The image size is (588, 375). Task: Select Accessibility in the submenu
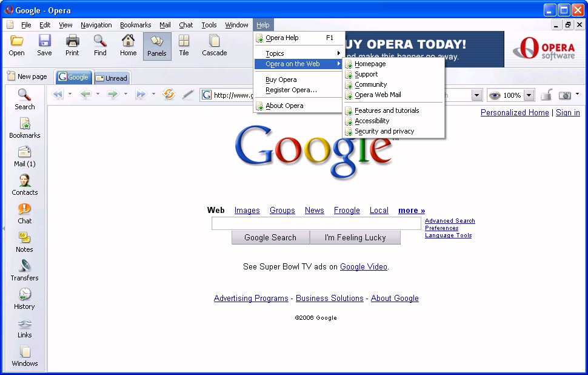[x=394, y=121]
